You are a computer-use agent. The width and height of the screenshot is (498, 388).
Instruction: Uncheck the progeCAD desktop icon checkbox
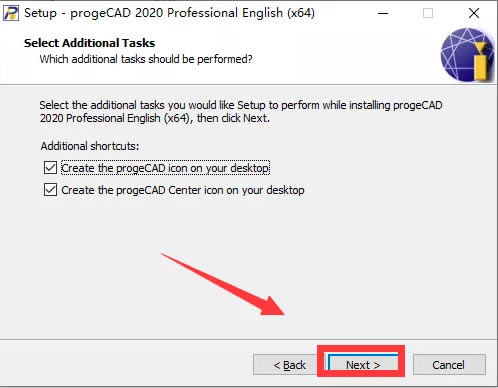[50, 168]
